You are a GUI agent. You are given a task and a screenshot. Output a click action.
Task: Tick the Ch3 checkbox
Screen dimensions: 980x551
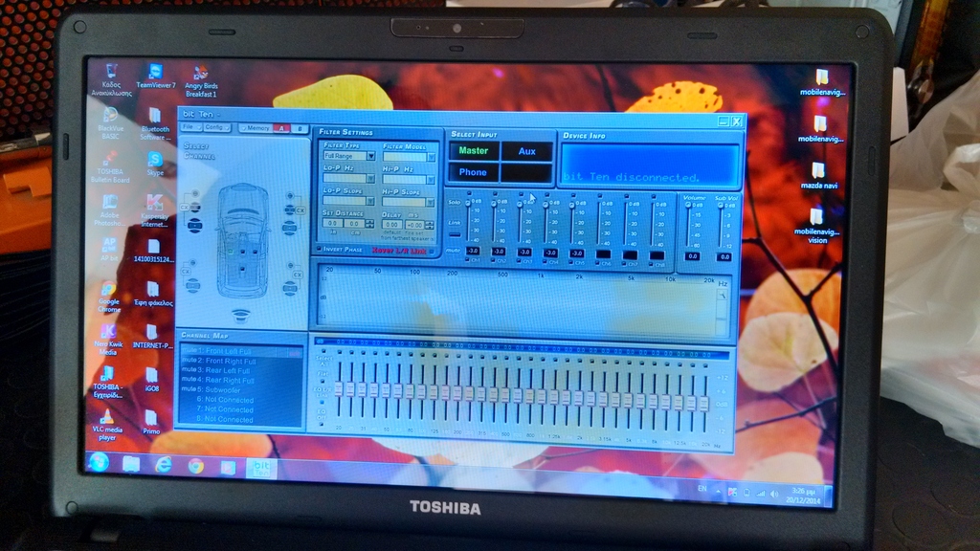(520, 261)
